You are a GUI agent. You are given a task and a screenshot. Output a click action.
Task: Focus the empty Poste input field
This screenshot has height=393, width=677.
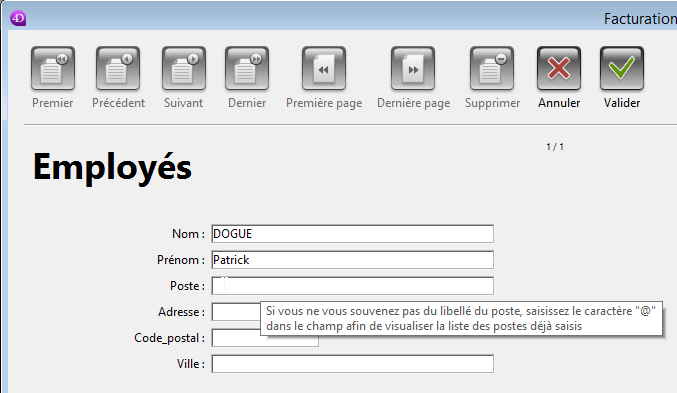352,286
